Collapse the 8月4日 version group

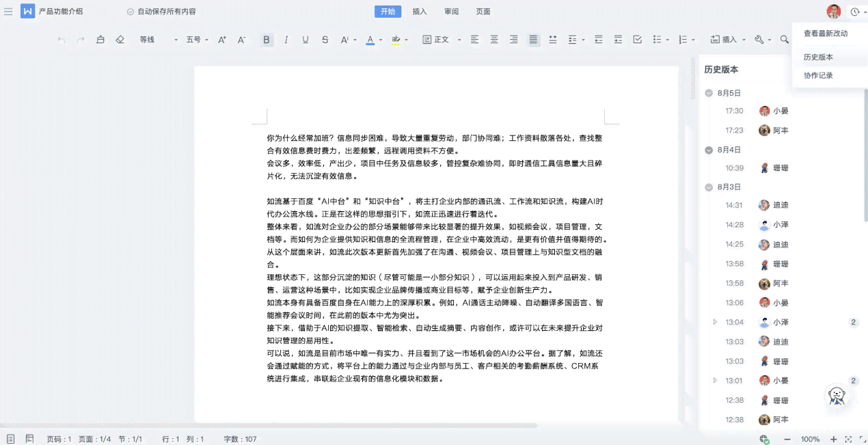coord(709,150)
